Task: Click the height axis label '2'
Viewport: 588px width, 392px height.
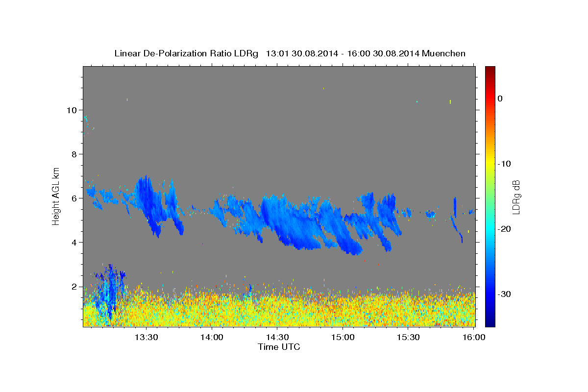Action: click(x=73, y=286)
